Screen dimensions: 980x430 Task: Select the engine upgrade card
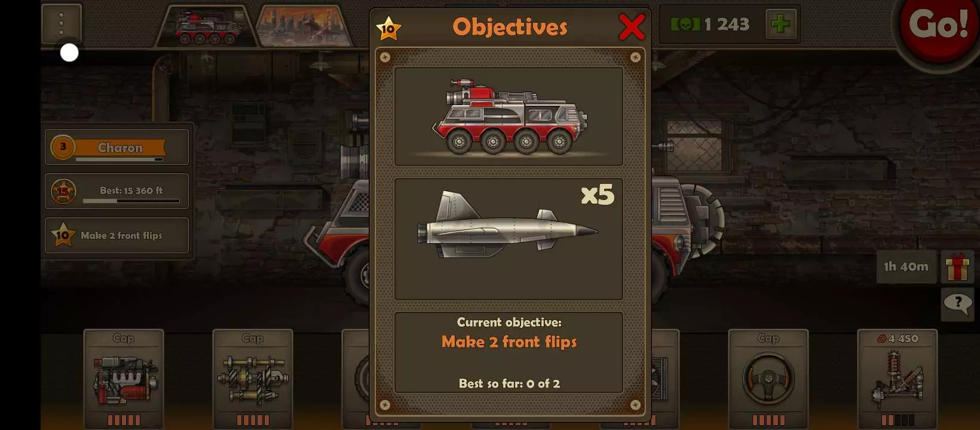(x=124, y=379)
